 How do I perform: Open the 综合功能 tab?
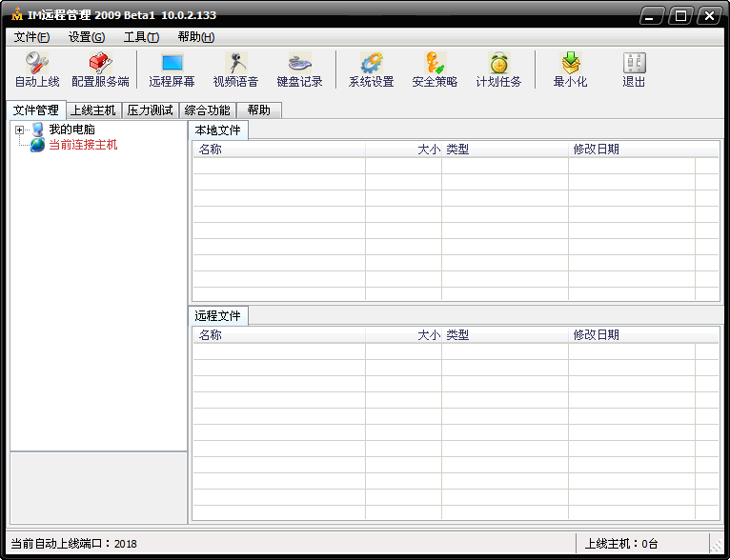point(207,110)
